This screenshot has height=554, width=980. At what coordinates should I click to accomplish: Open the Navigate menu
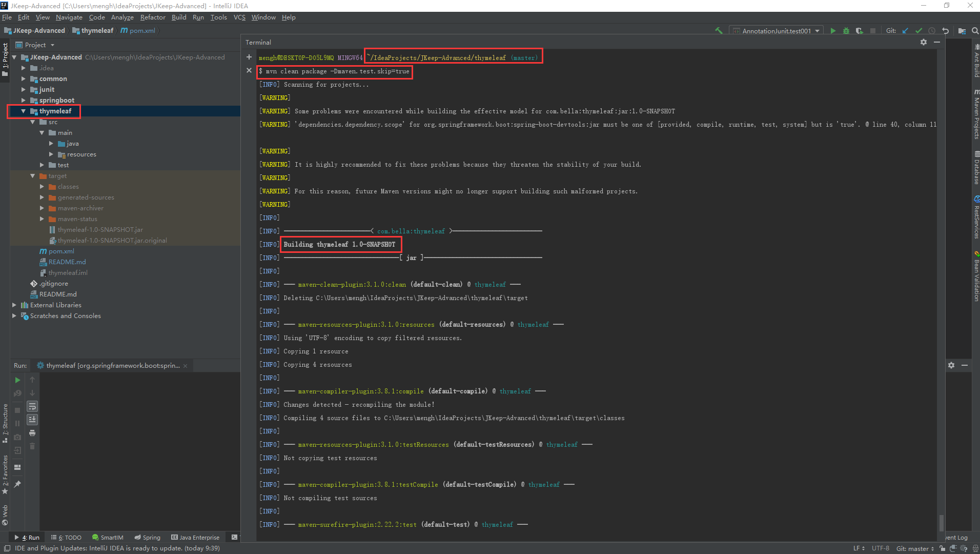tap(69, 17)
